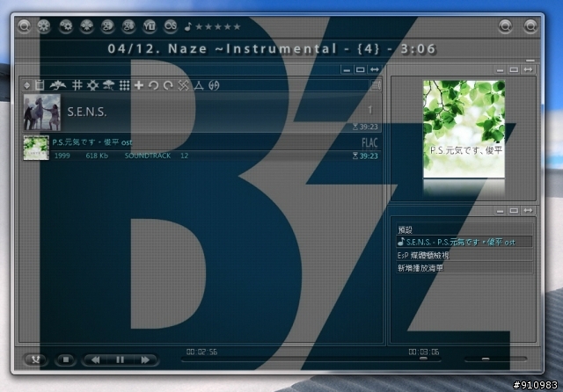This screenshot has width=563, height=392.
Task: Select the 'EsP 媒體櫃檢視' playlist entry
Action: point(464,255)
